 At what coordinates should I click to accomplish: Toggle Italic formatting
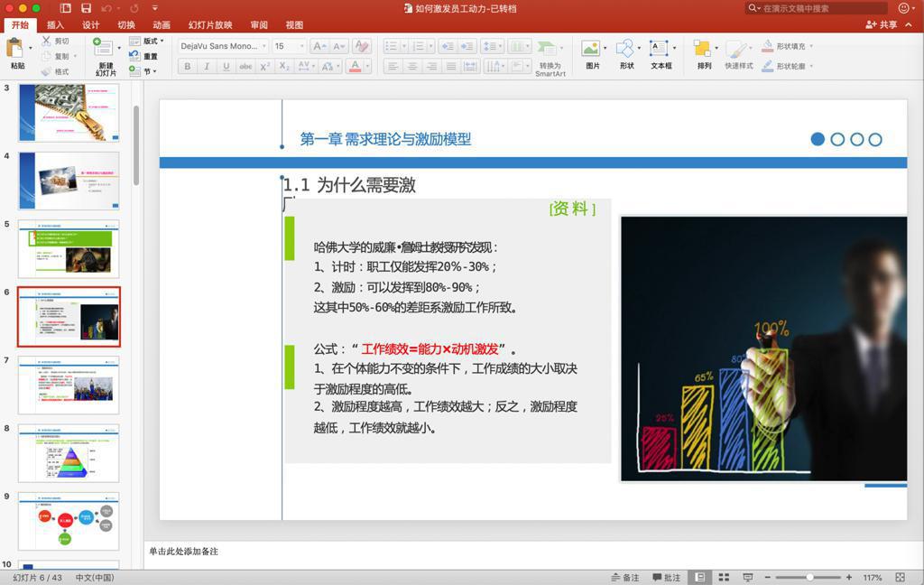click(207, 66)
